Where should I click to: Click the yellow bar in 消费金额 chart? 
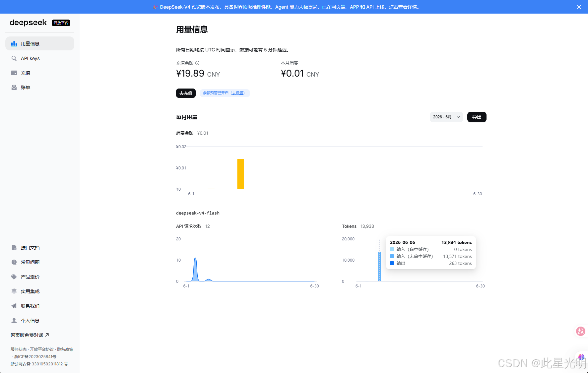click(241, 174)
